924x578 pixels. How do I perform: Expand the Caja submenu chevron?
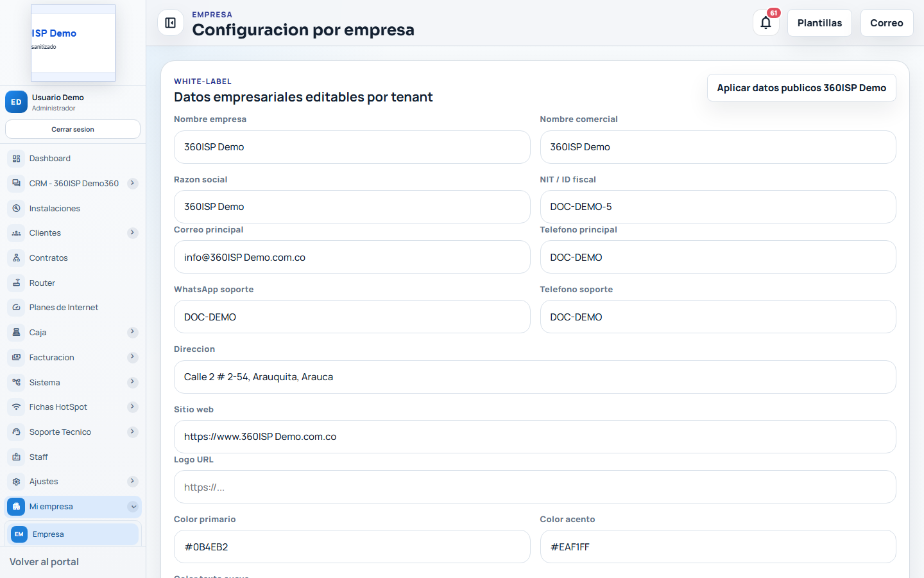coord(133,333)
